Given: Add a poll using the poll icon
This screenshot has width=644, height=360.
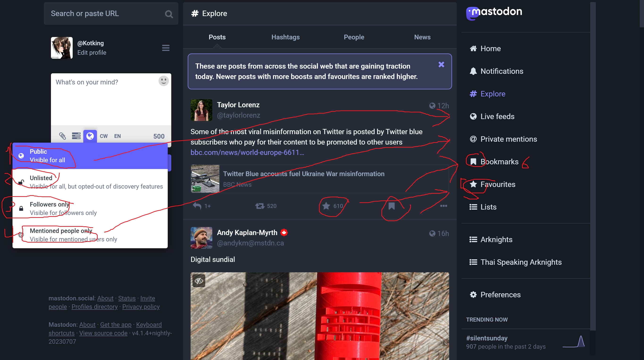Looking at the screenshot, I should [x=76, y=136].
